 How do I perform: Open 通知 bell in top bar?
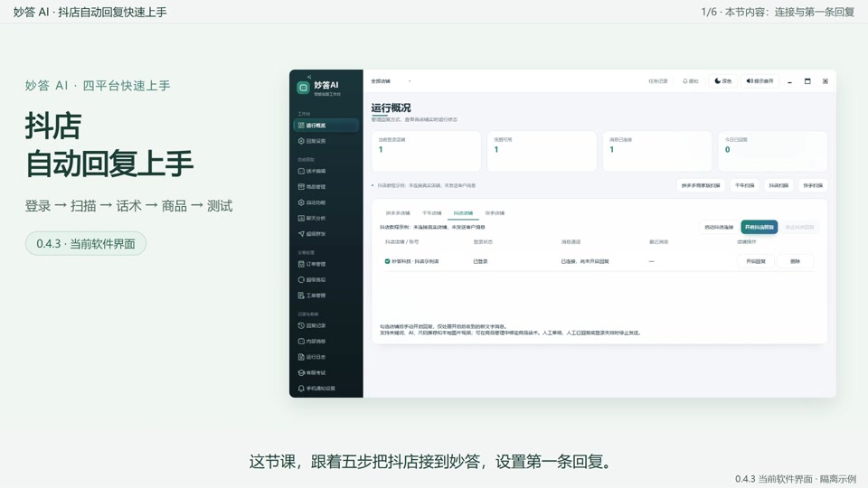point(690,81)
